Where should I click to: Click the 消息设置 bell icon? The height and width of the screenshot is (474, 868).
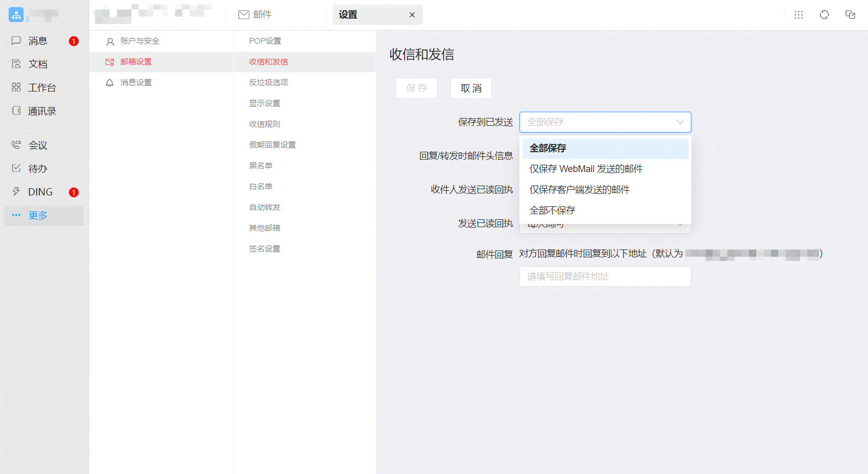[110, 83]
